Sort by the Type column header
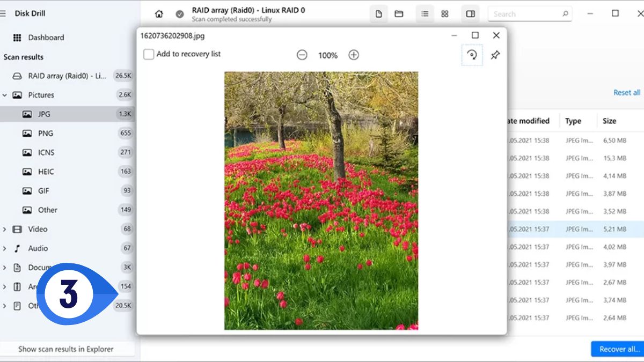This screenshot has height=362, width=644. (x=573, y=121)
